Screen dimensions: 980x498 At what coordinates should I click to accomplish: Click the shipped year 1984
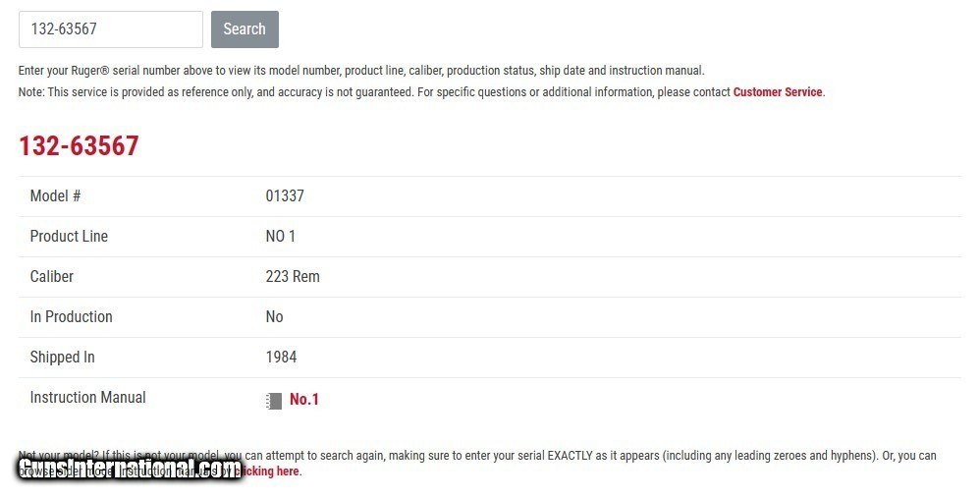click(x=281, y=358)
